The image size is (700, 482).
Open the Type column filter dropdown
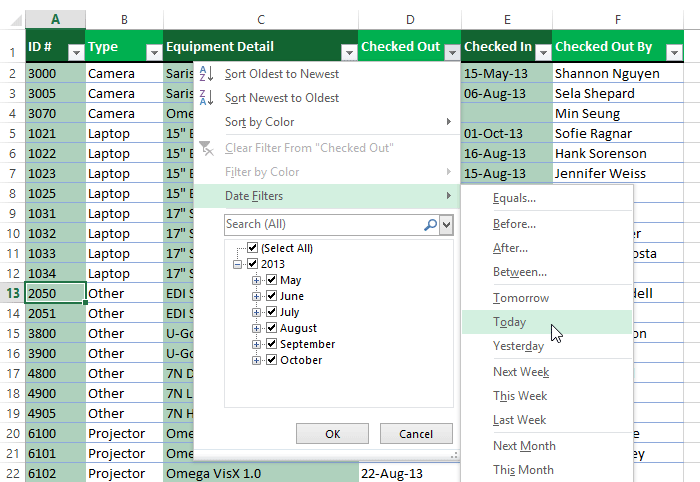coord(154,53)
